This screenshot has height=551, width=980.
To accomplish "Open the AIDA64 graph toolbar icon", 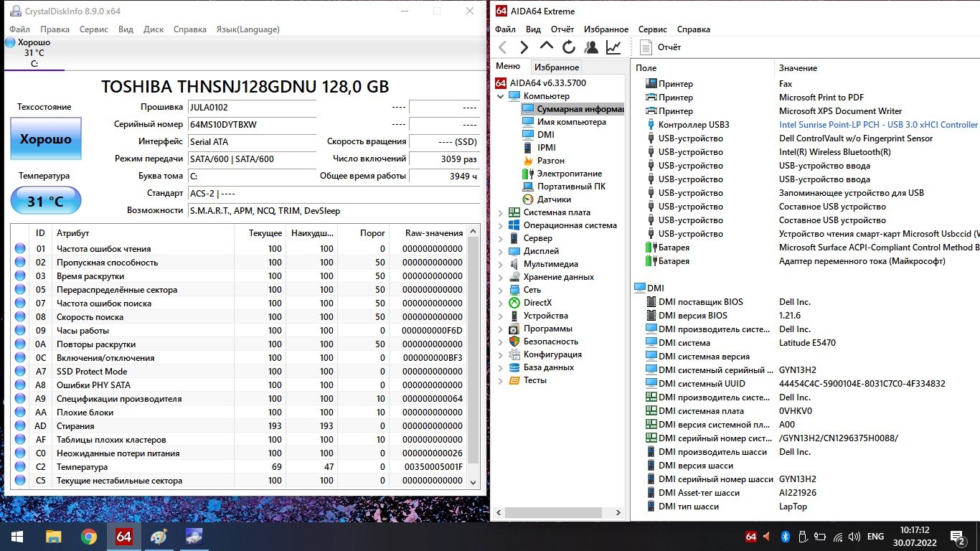I will point(613,47).
